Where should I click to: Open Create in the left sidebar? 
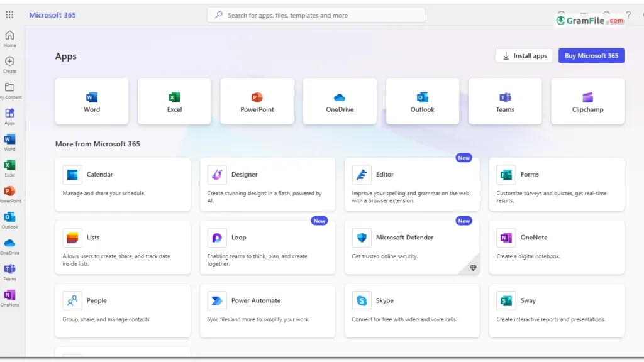pyautogui.click(x=10, y=65)
